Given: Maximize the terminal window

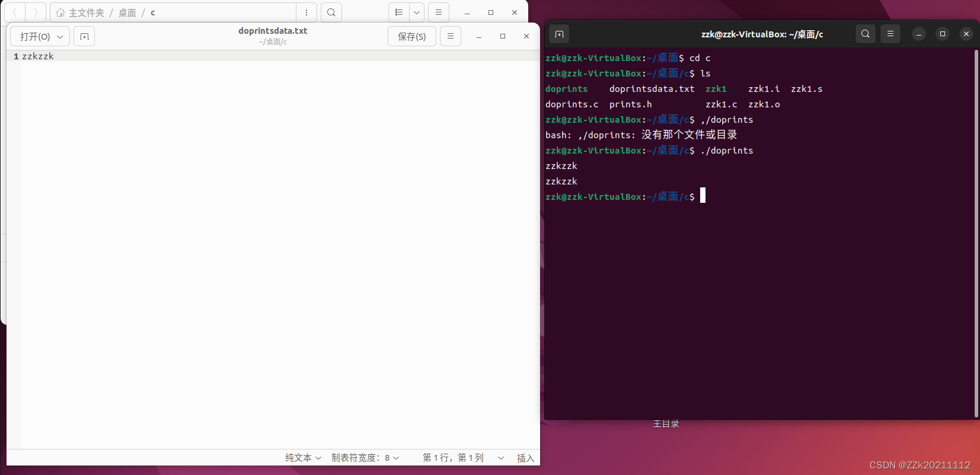Looking at the screenshot, I should 943,34.
